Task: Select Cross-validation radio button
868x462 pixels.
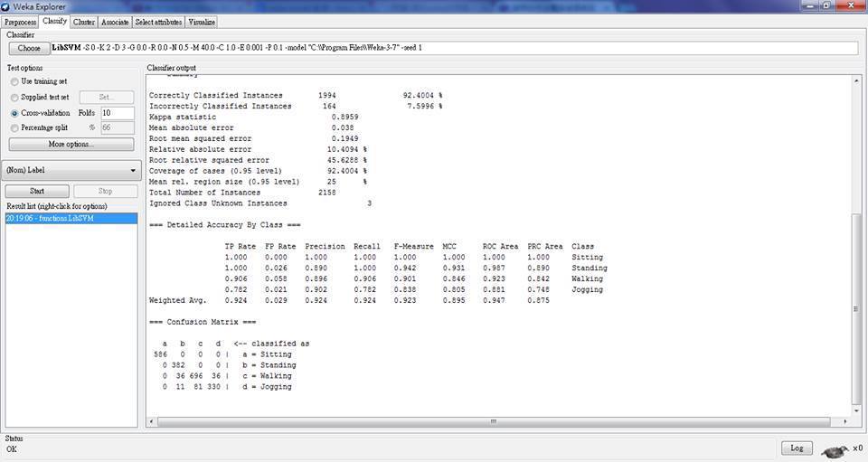Action: click(15, 113)
